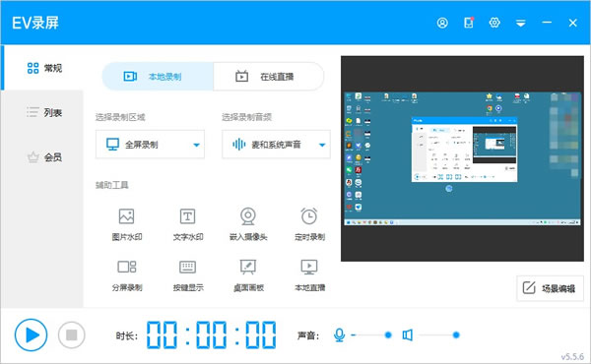The height and width of the screenshot is (364, 591).
Task: Click the 场景编辑 scene edit button
Action: (x=550, y=288)
